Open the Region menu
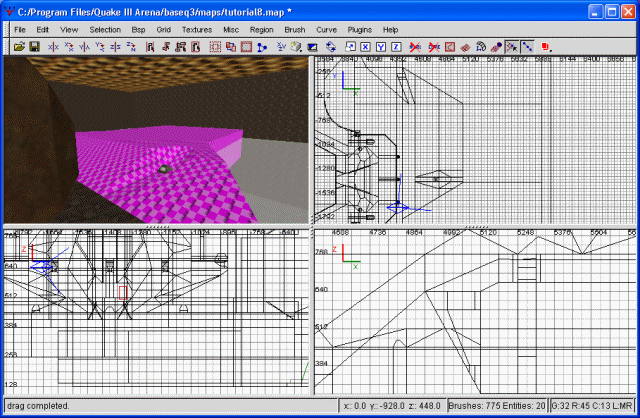640x418 pixels. 262,30
